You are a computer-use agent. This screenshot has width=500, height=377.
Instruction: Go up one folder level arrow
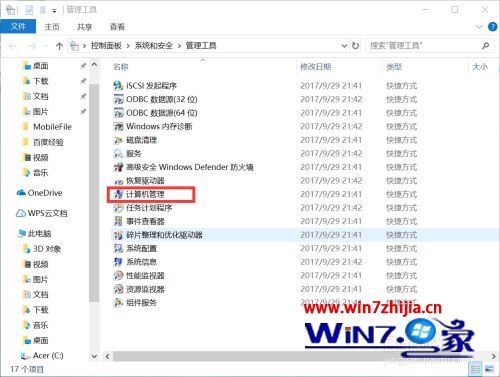(x=59, y=46)
